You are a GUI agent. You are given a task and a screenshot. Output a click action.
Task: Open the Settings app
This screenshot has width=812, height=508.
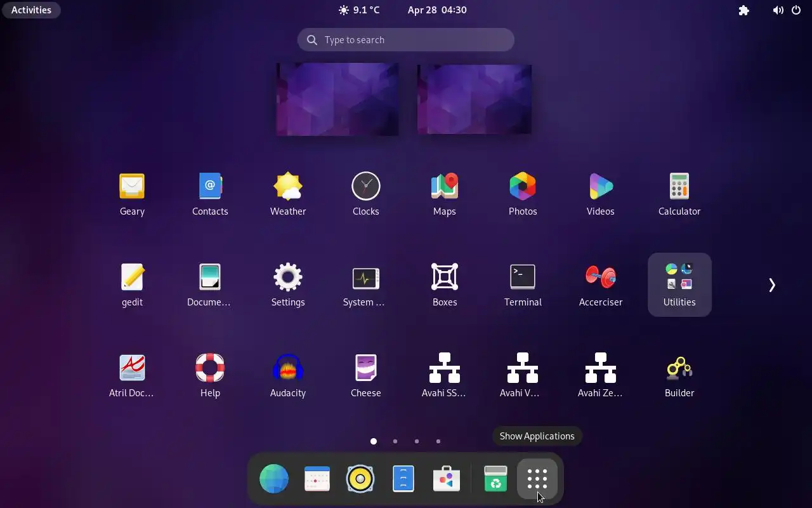288,285
